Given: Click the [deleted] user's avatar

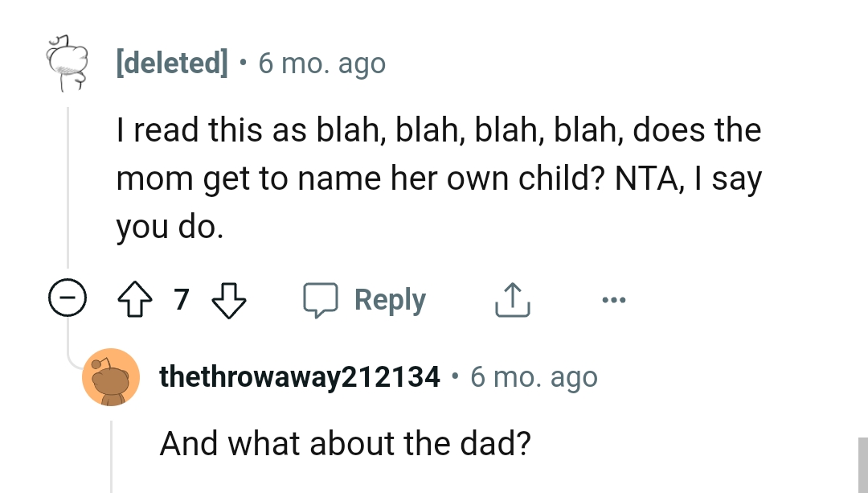Looking at the screenshot, I should pos(66,64).
